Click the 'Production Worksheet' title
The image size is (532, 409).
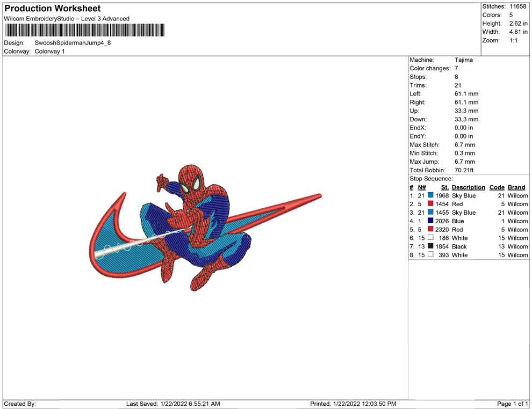click(x=53, y=9)
